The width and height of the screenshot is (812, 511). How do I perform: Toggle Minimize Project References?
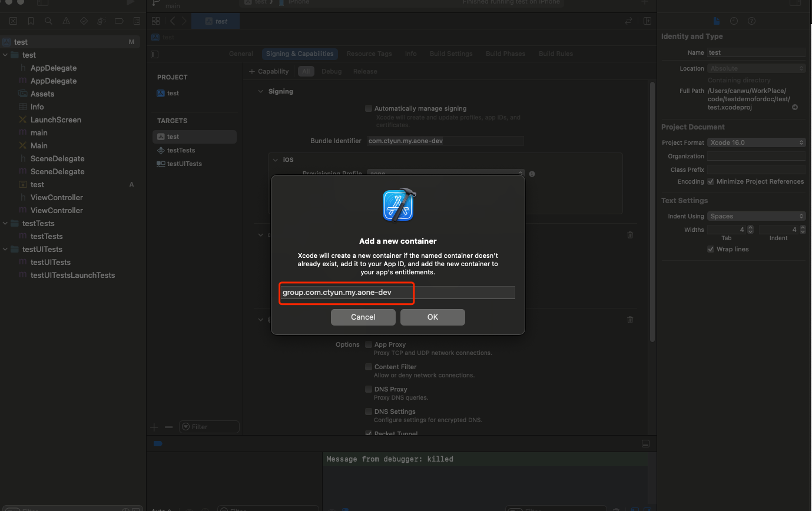pos(711,181)
